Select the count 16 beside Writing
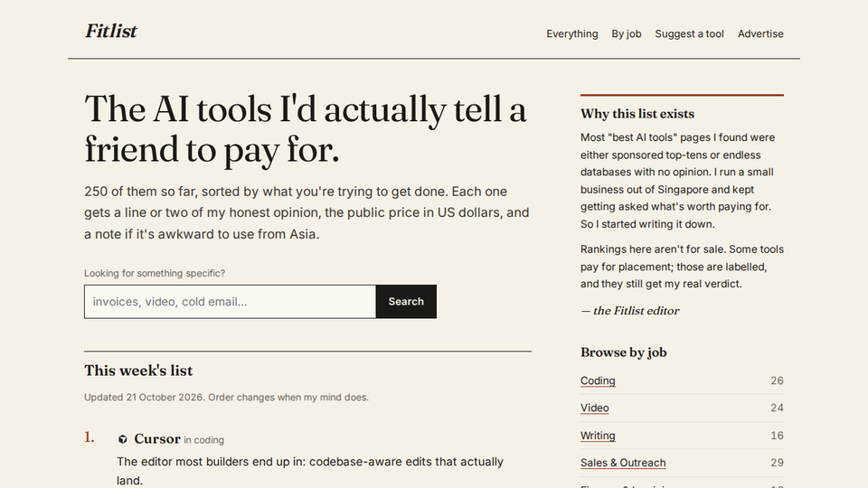Viewport: 868px width, 488px height. click(x=777, y=436)
